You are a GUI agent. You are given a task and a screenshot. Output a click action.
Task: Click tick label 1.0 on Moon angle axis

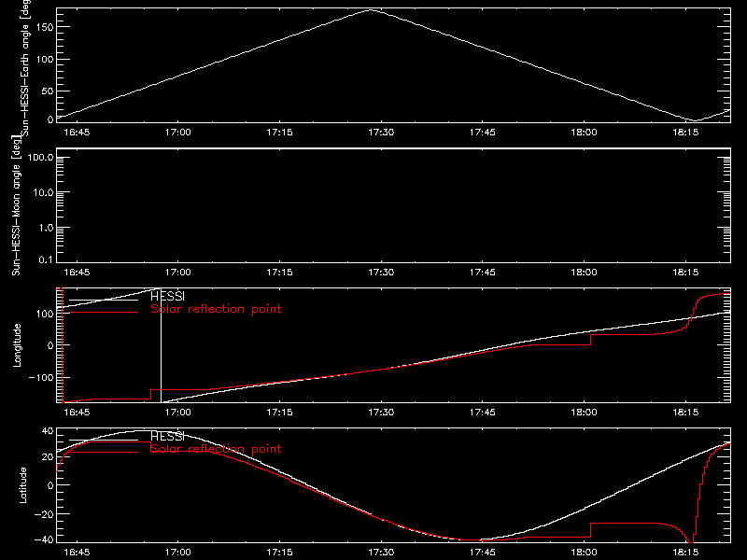click(46, 228)
